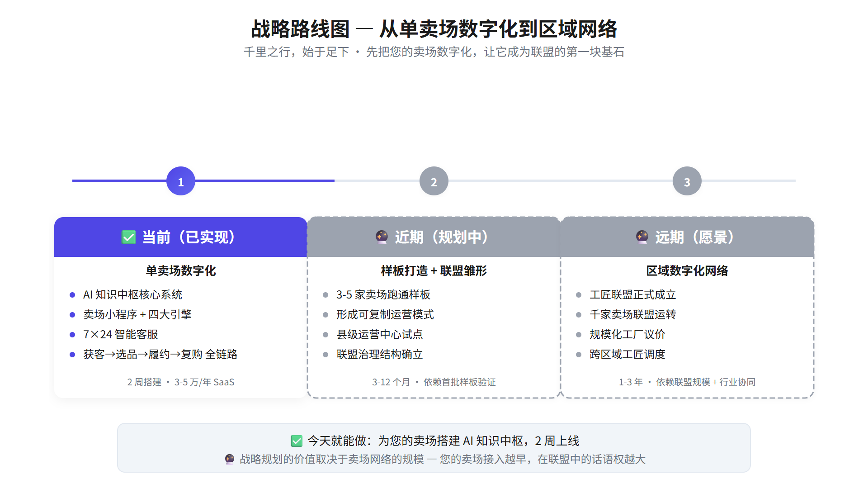Click the step 1 timeline circle
Screen dimensions: 868x493
[181, 181]
